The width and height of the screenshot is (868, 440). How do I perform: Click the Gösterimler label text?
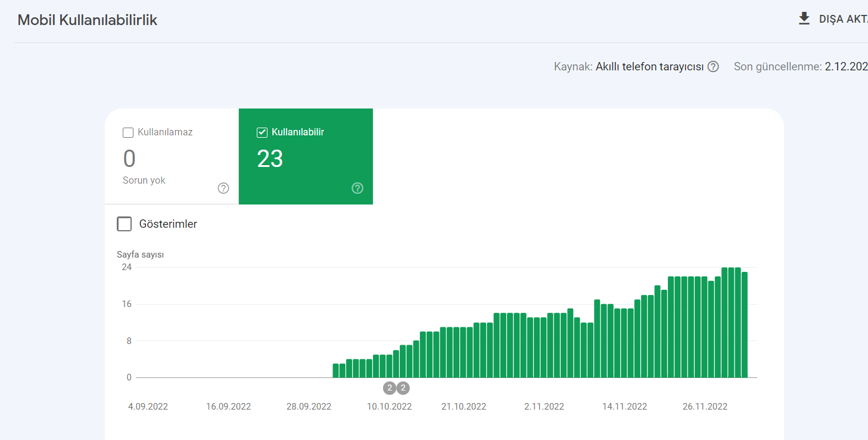(x=168, y=224)
